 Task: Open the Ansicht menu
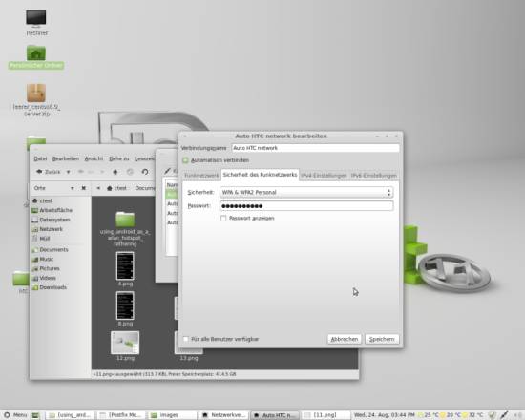coord(94,158)
